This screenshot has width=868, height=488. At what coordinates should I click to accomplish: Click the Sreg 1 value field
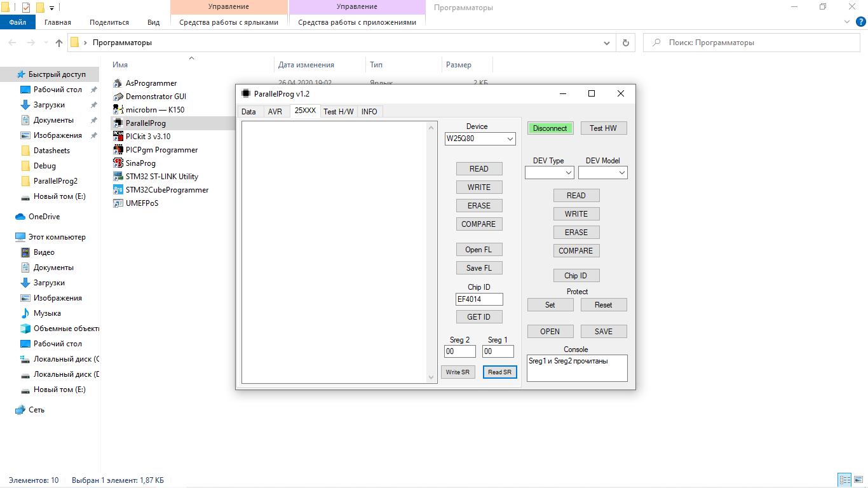(498, 351)
